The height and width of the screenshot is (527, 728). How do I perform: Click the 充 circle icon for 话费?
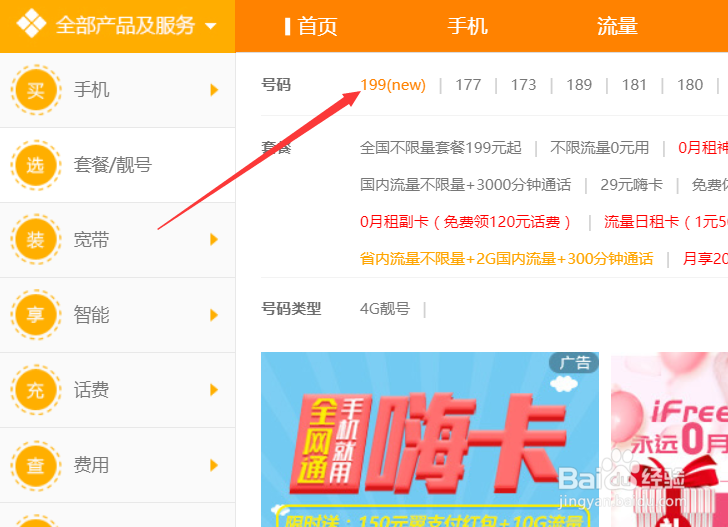(x=36, y=390)
